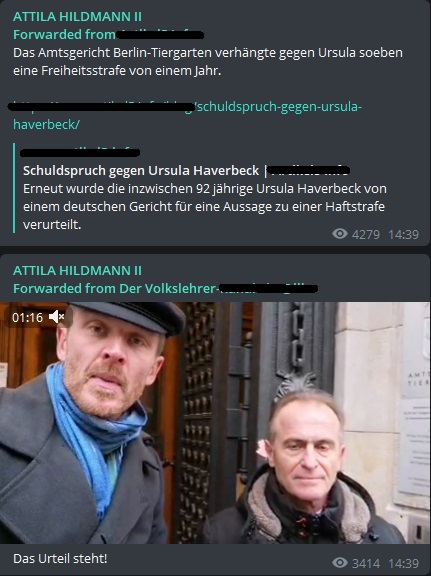
Task: Unmute the video via speaker icon
Action: (57, 317)
